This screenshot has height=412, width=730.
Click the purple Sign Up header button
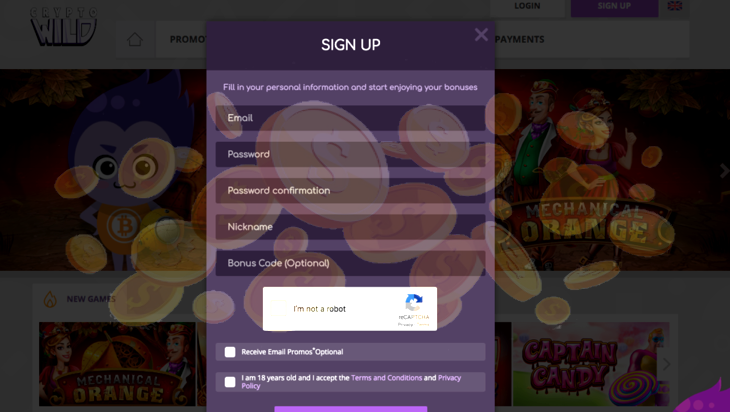[614, 6]
